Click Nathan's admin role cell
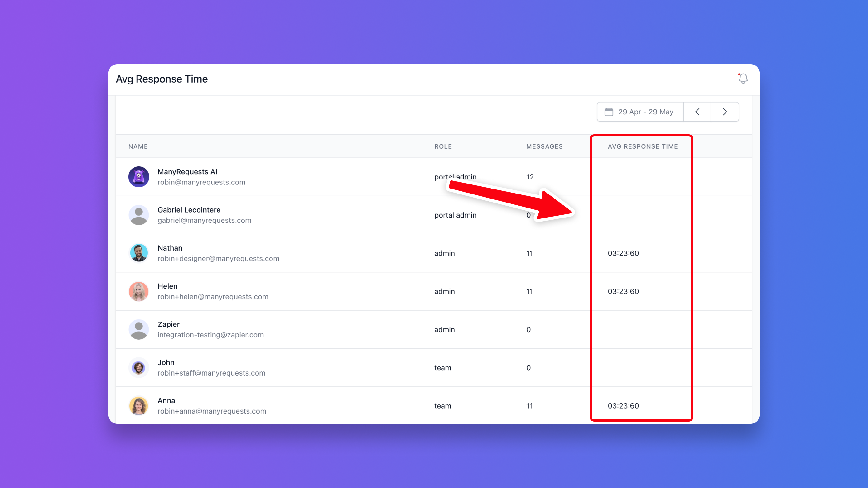This screenshot has width=868, height=488. (445, 253)
